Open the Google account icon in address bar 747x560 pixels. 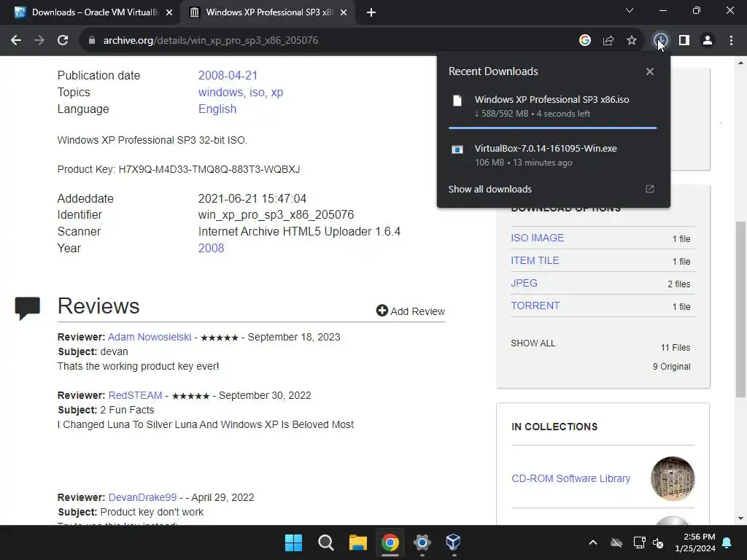coord(584,41)
